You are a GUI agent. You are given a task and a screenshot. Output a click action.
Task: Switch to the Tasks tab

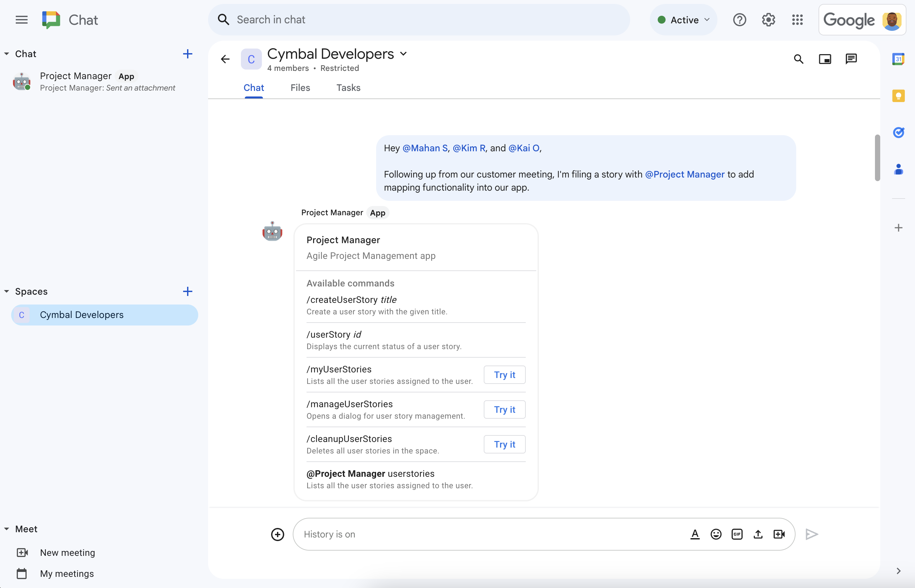tap(348, 87)
